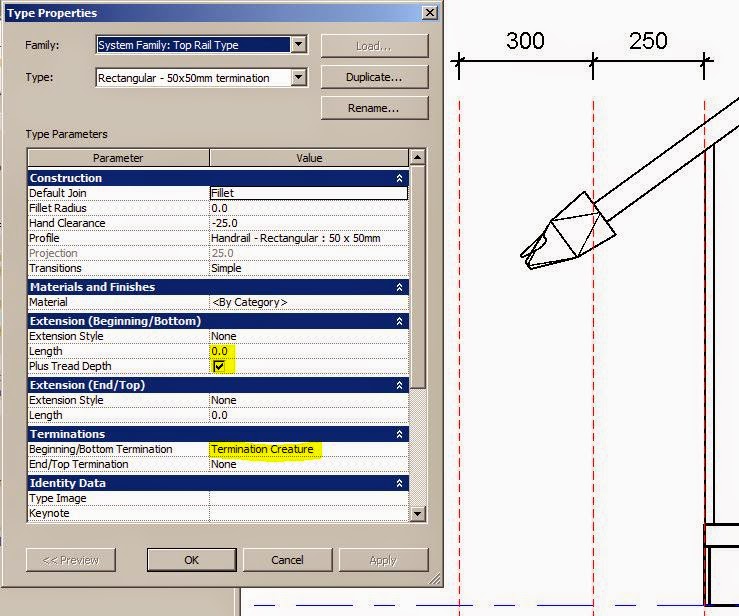
Task: Select the Fillet Radius value 0.0
Action: 309,208
